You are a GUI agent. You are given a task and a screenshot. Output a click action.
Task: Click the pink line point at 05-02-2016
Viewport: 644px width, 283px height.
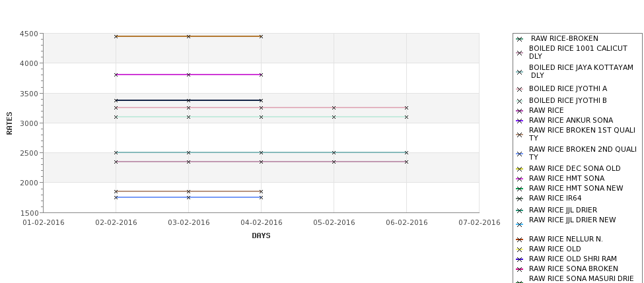[x=334, y=108]
